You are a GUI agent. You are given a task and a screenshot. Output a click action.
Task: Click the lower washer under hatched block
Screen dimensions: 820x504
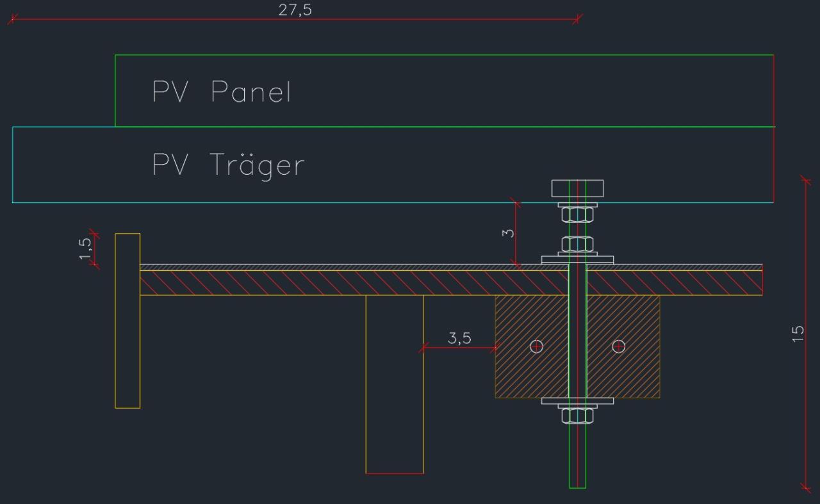pyautogui.click(x=577, y=402)
